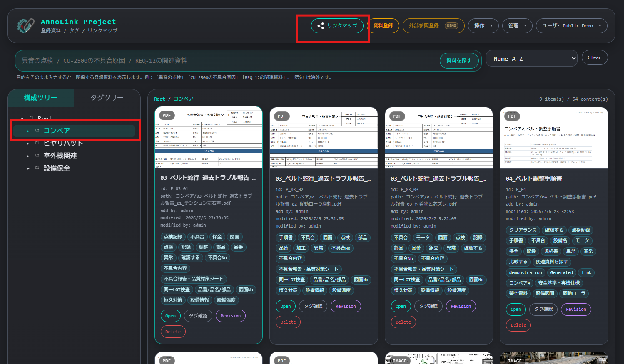Image resolution: width=625 pixels, height=364 pixels.
Task: Expand the 室外機関連 tree node arrow
Action: click(28, 156)
